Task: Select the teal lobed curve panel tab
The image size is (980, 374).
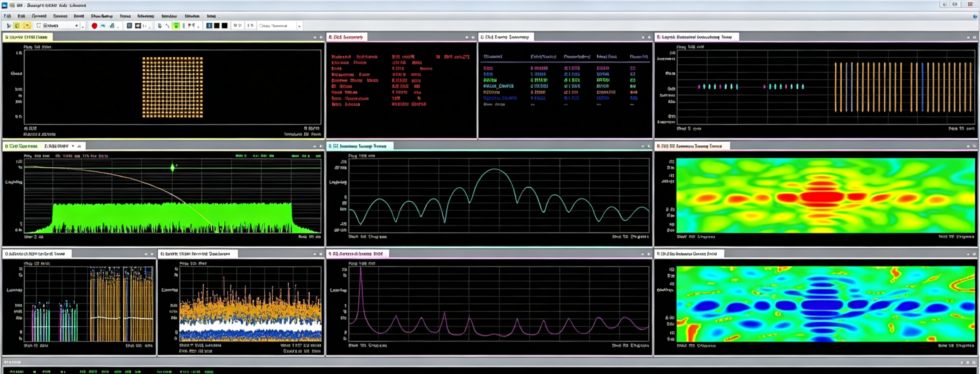Action: pos(360,146)
